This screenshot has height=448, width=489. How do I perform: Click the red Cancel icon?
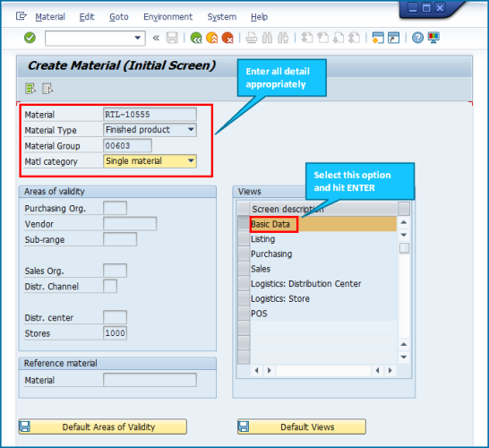(227, 38)
